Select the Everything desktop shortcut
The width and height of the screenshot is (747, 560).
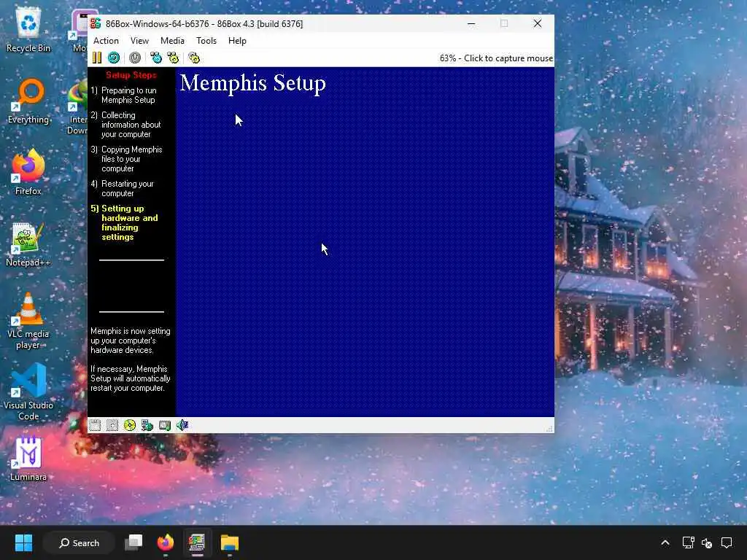tap(28, 102)
